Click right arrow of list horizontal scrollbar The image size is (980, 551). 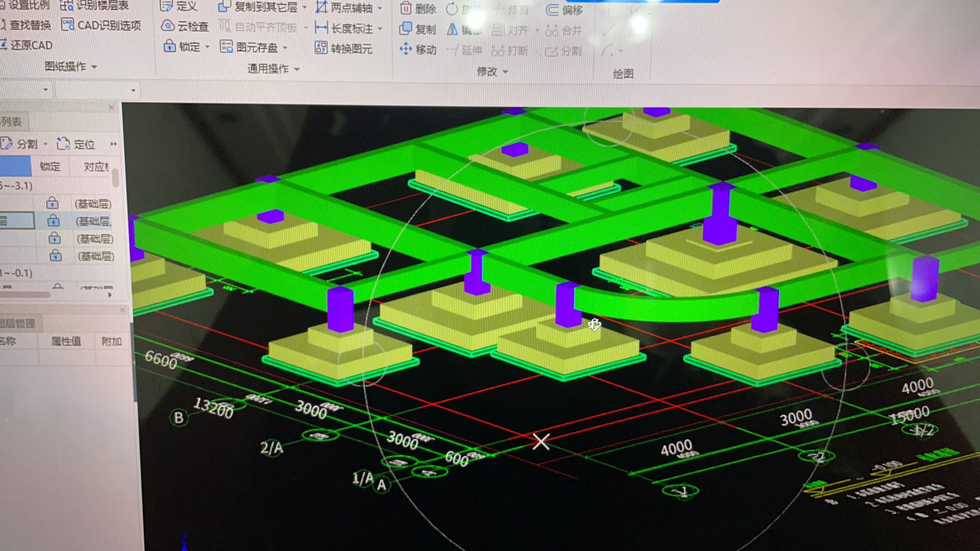(x=110, y=294)
